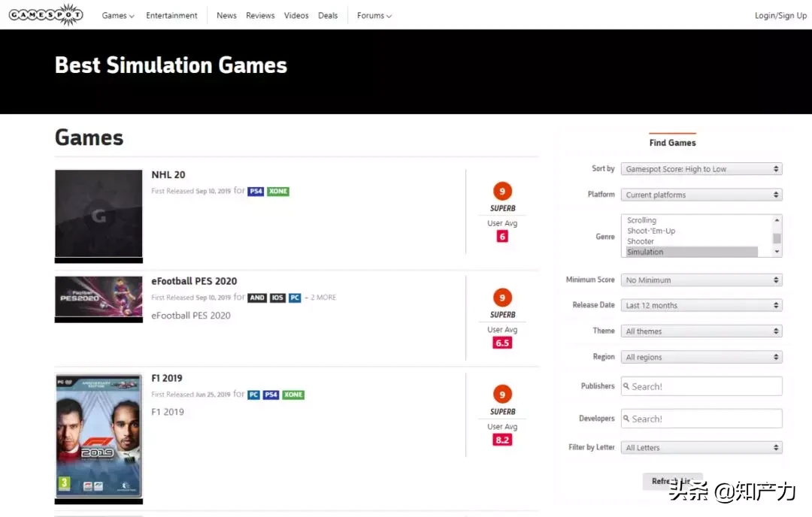Go to Reviews
The height and width of the screenshot is (517, 812).
[x=260, y=16]
